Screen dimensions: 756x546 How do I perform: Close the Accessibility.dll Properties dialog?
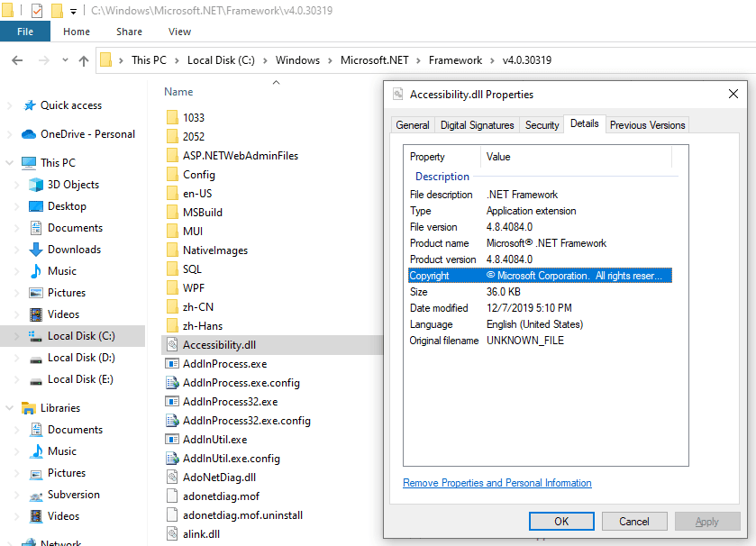(x=733, y=94)
